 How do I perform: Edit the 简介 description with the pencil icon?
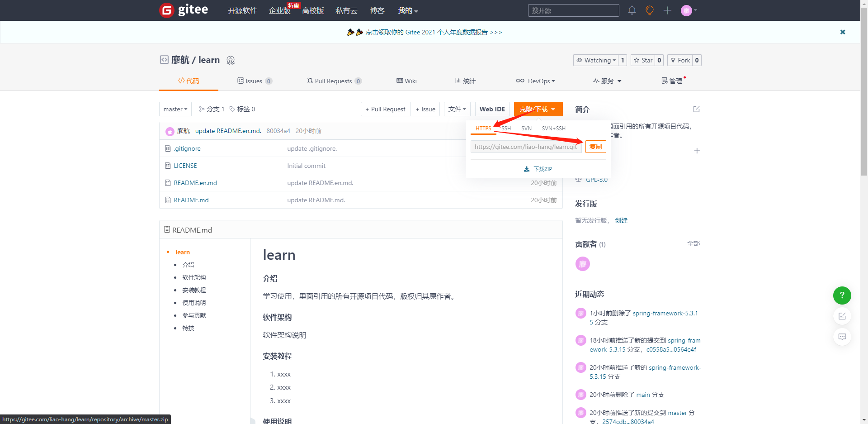pyautogui.click(x=697, y=109)
